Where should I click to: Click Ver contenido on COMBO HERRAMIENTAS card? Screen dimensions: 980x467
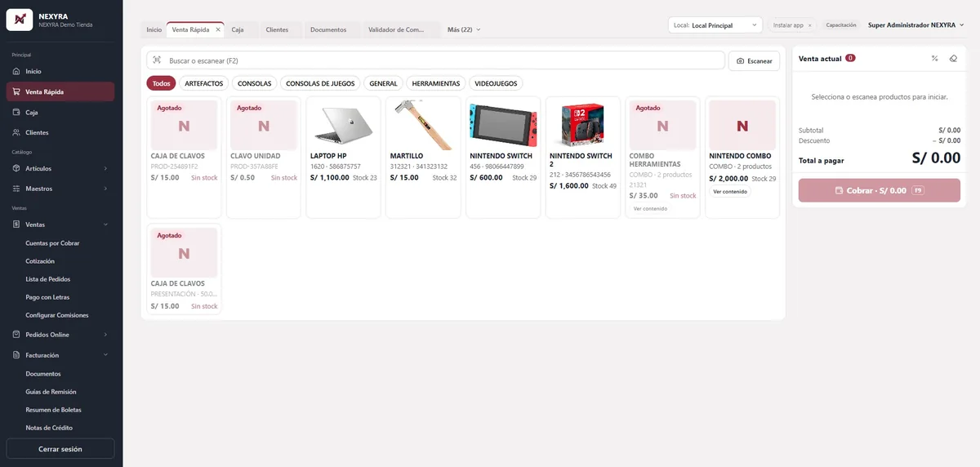[650, 208]
